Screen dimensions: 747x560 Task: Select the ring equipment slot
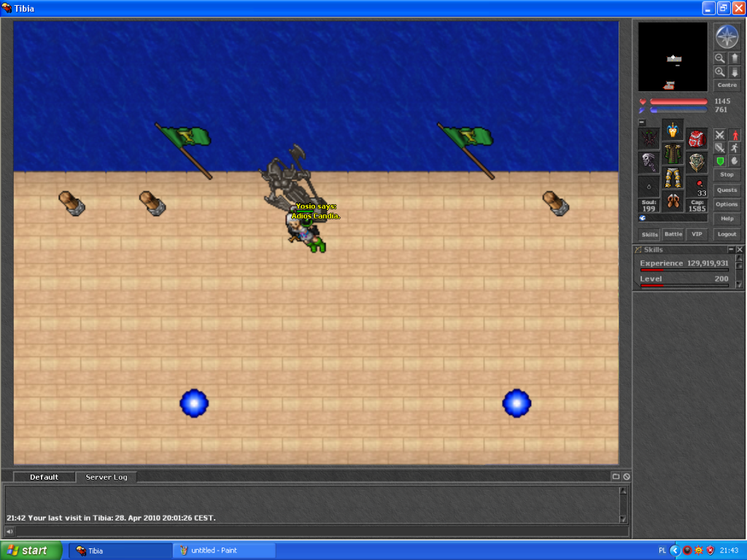(x=649, y=186)
